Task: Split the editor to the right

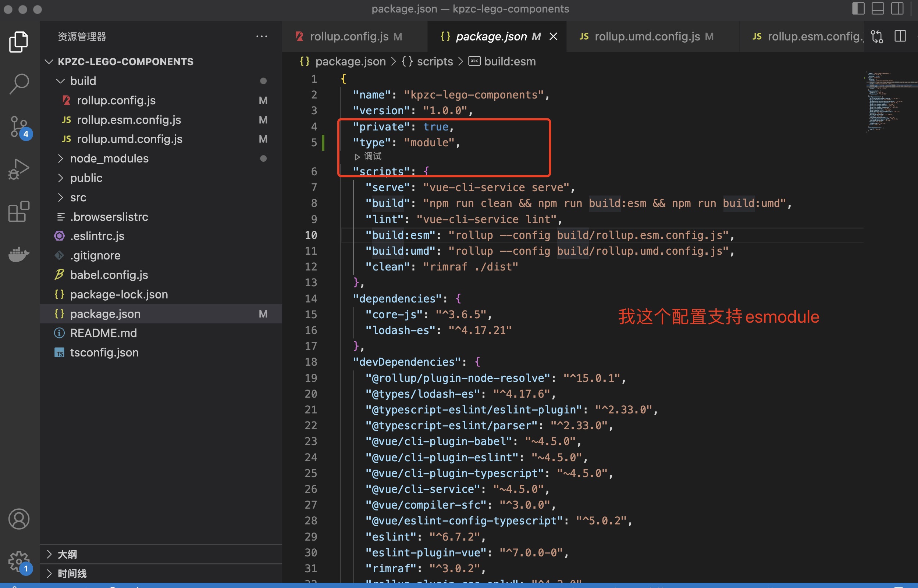Action: click(x=900, y=37)
